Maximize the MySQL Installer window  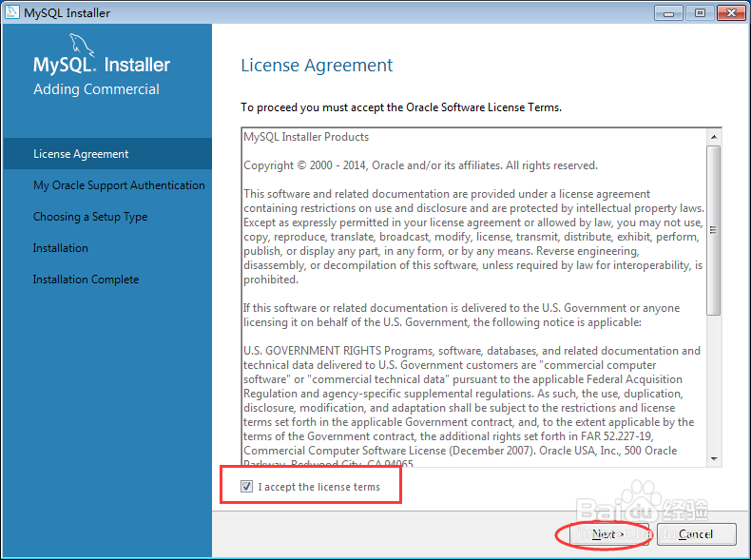click(x=700, y=13)
